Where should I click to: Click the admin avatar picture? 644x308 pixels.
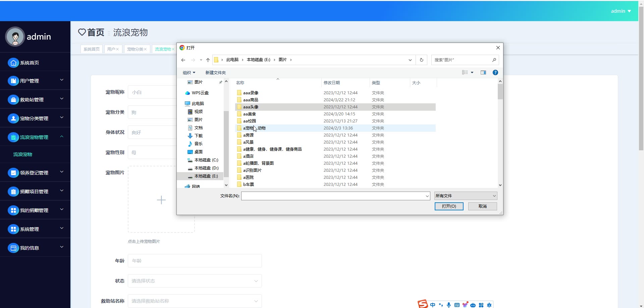coord(15,37)
